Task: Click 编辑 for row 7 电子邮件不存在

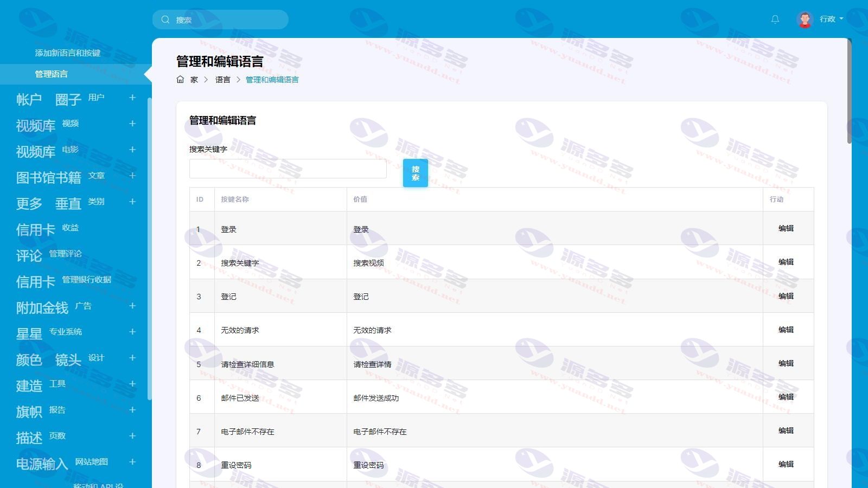Action: pyautogui.click(x=786, y=431)
